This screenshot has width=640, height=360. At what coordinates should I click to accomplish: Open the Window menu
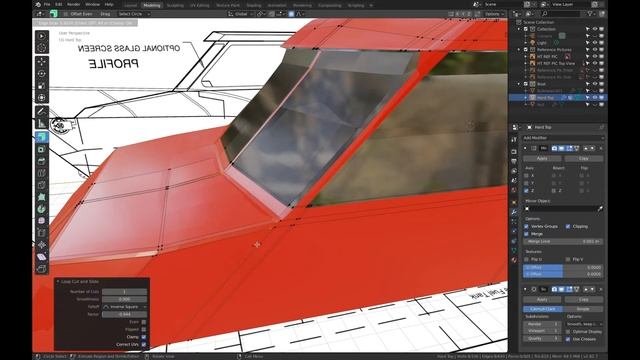[93, 4]
